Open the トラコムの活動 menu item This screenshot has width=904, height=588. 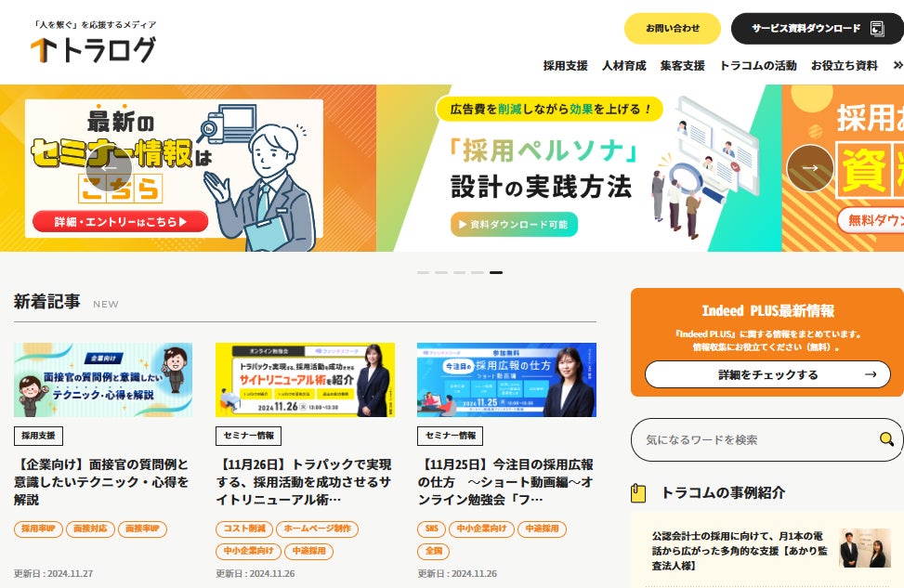[758, 66]
